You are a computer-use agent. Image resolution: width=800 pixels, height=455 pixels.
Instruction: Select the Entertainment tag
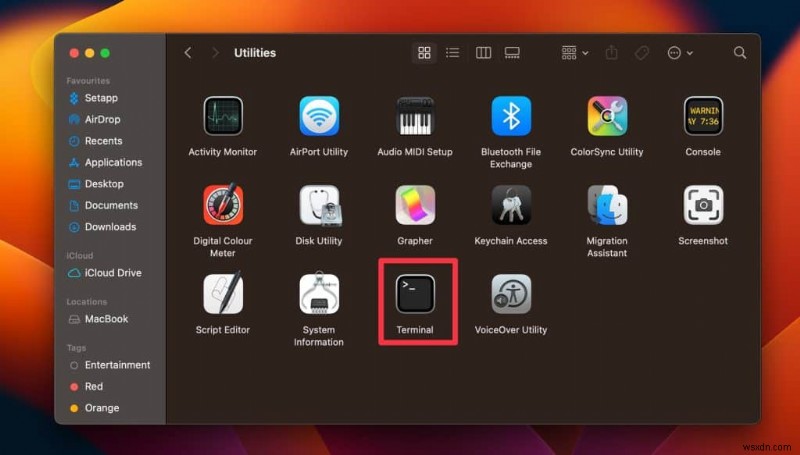tap(109, 365)
